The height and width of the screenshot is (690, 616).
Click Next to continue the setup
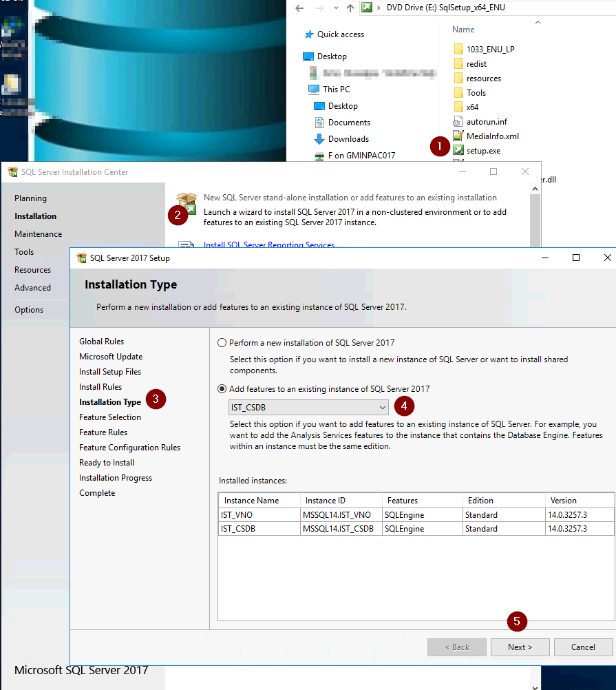click(x=520, y=647)
